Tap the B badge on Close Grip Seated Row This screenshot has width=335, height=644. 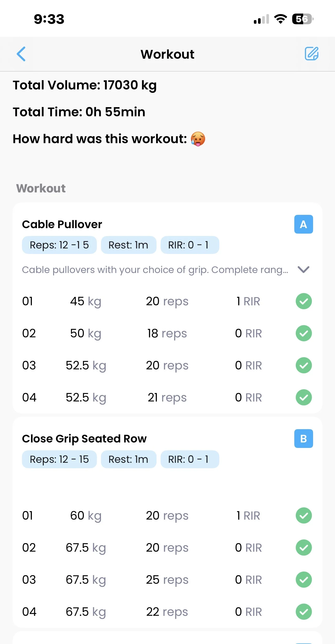pyautogui.click(x=303, y=439)
